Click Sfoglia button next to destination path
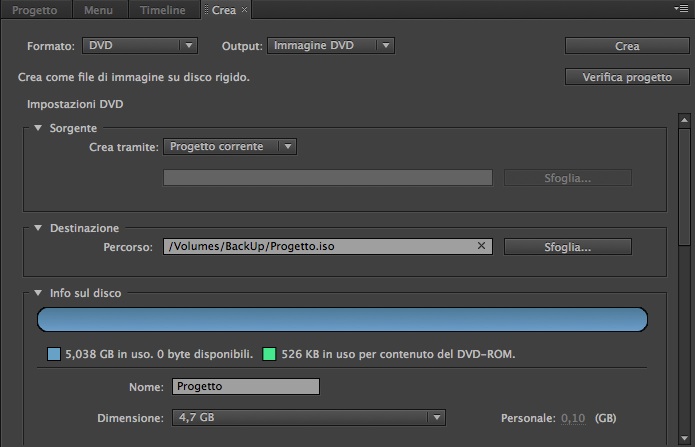 point(567,246)
